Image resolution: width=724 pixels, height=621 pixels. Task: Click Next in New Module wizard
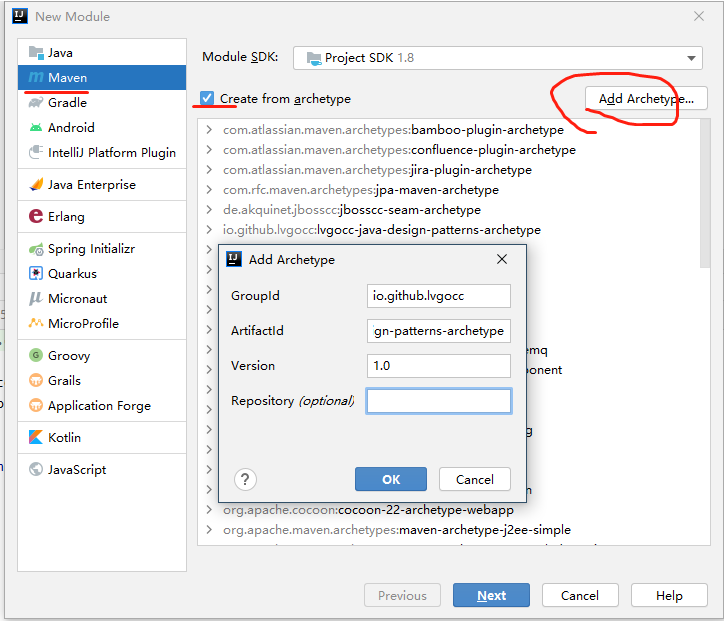[x=491, y=596]
